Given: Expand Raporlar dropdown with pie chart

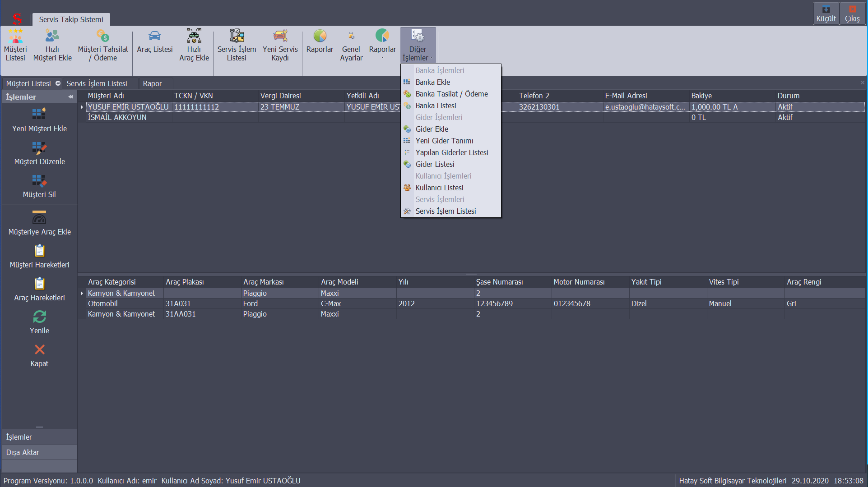Looking at the screenshot, I should 382,45.
